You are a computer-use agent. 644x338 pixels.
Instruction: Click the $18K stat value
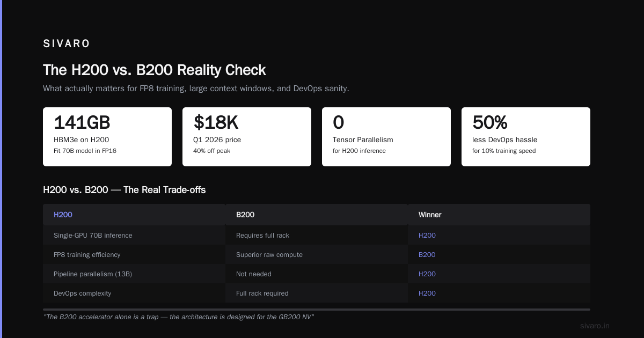click(x=216, y=122)
